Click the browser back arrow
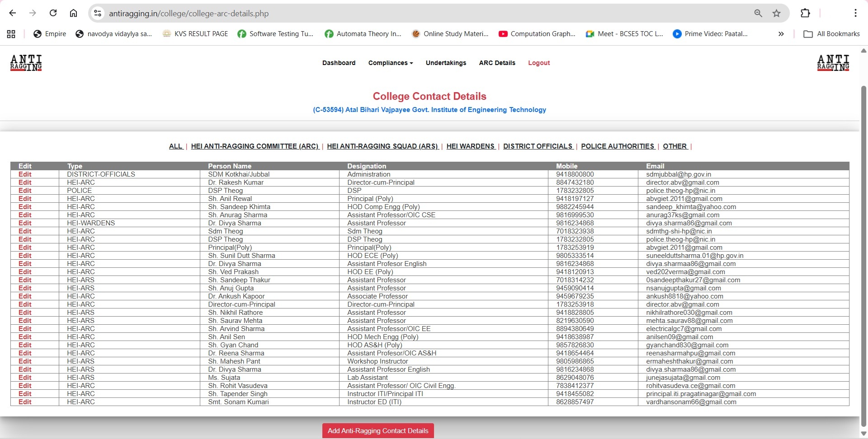The width and height of the screenshot is (868, 439). [x=13, y=13]
